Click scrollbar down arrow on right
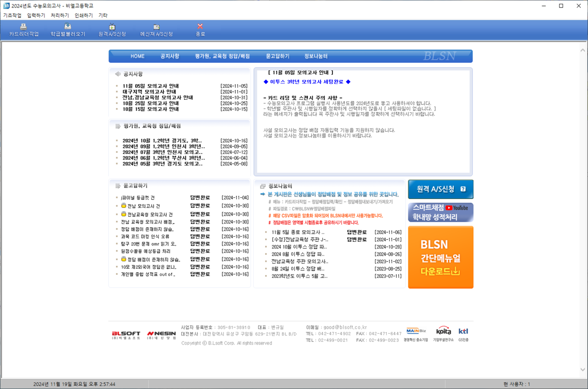Screen dimensions: 588x389 click(x=583, y=369)
